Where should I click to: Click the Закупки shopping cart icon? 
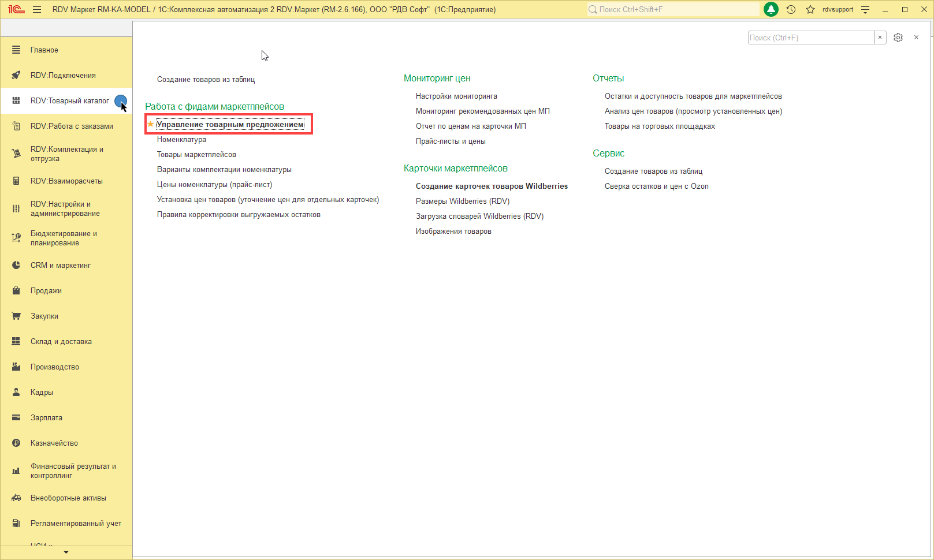[x=16, y=316]
